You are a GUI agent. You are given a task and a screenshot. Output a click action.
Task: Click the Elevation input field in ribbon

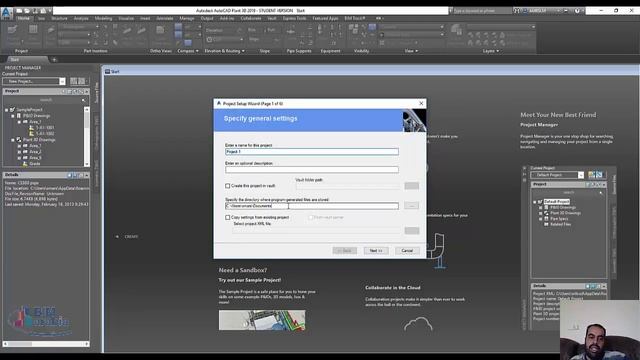tap(224, 30)
